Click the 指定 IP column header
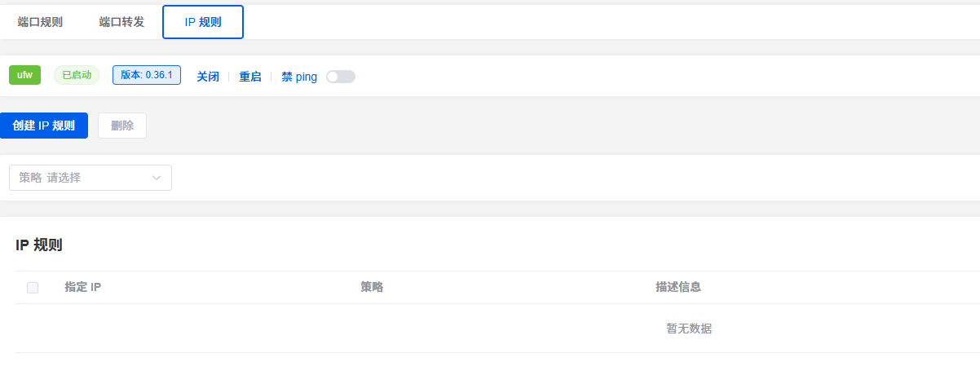The width and height of the screenshot is (980, 375). click(83, 287)
